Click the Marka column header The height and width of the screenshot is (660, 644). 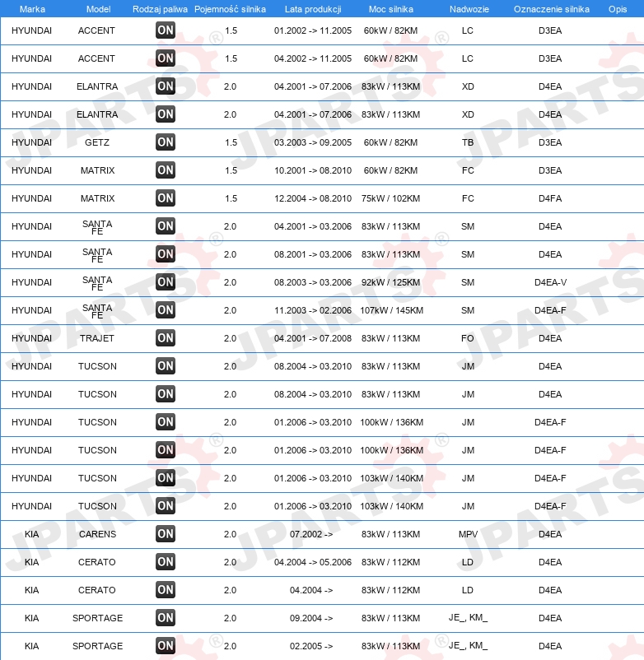click(32, 9)
